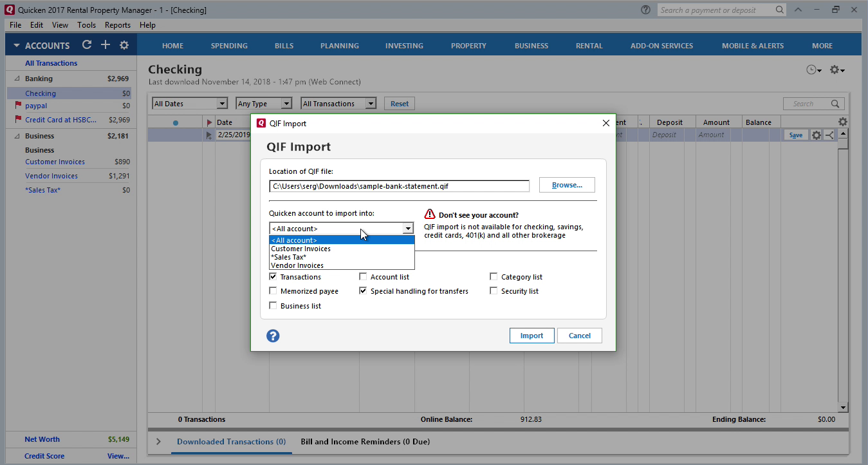
Task: Open the All Dates filter dropdown
Action: pyautogui.click(x=190, y=104)
